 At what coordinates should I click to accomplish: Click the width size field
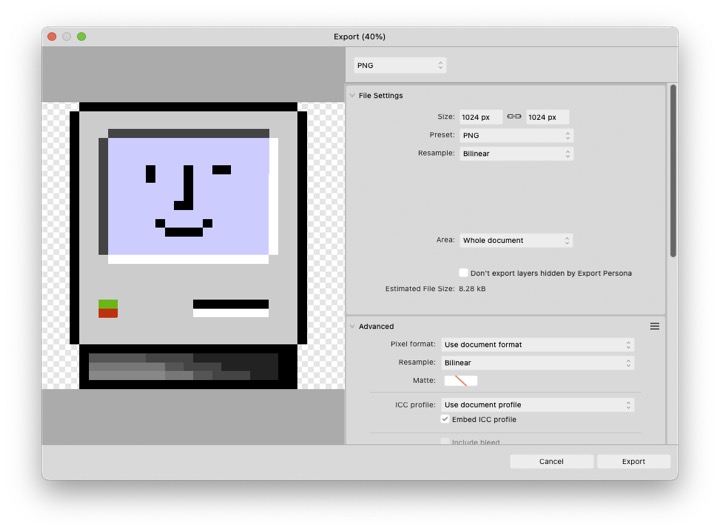(480, 118)
